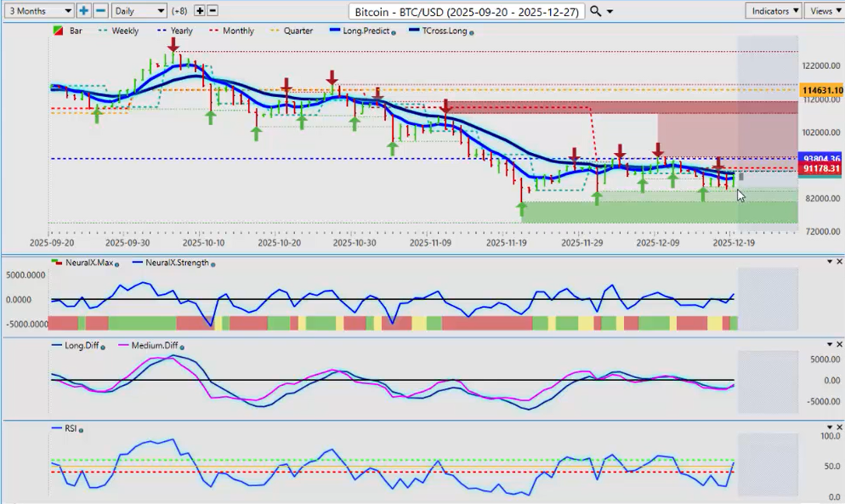Toggle the Weekly legend item
The width and height of the screenshot is (845, 504).
tap(125, 31)
